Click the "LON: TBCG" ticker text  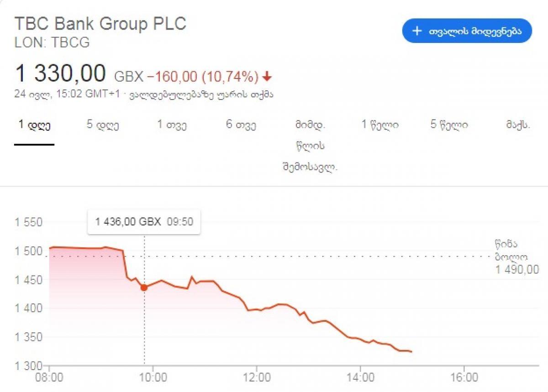click(53, 42)
